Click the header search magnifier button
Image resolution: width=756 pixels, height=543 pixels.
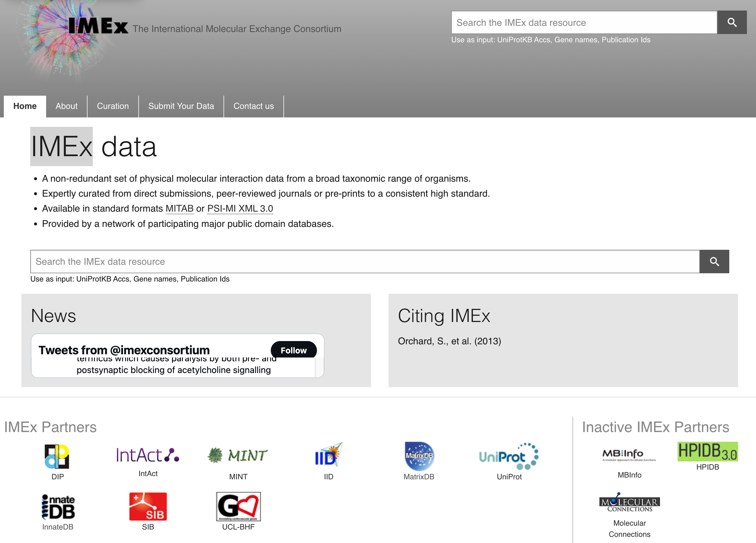pyautogui.click(x=732, y=22)
